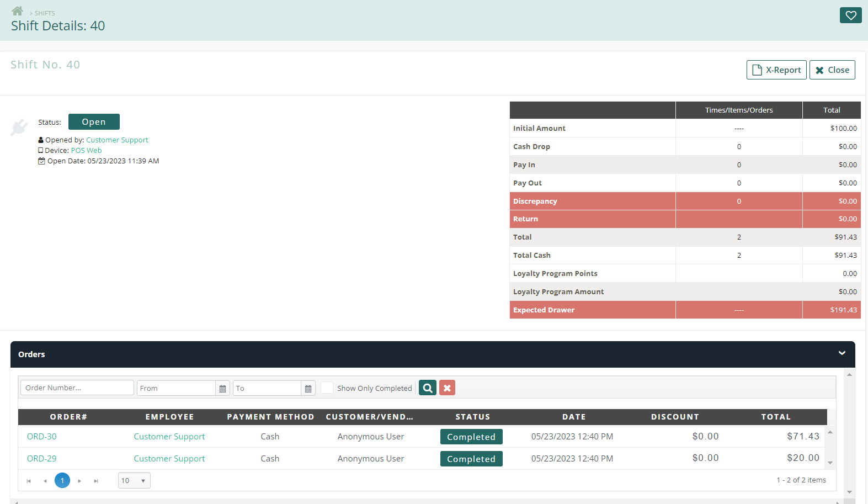Open order ORD-30
The image size is (868, 504).
[42, 436]
